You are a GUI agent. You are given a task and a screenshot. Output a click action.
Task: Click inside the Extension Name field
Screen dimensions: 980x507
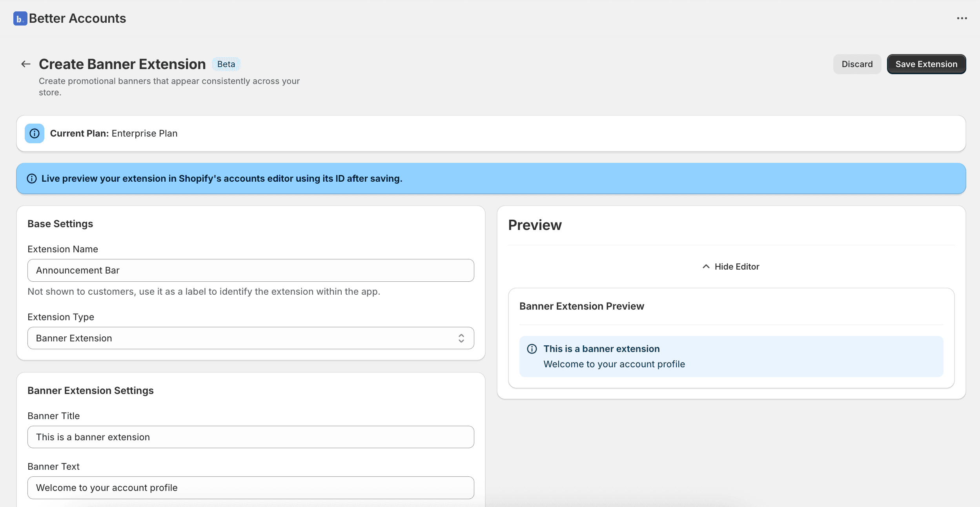251,270
